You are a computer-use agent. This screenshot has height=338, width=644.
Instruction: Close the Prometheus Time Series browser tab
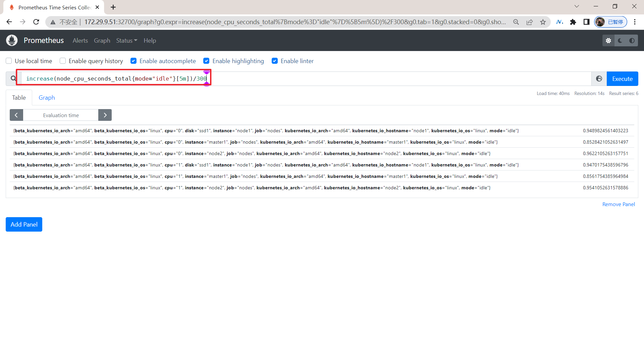pyautogui.click(x=97, y=7)
